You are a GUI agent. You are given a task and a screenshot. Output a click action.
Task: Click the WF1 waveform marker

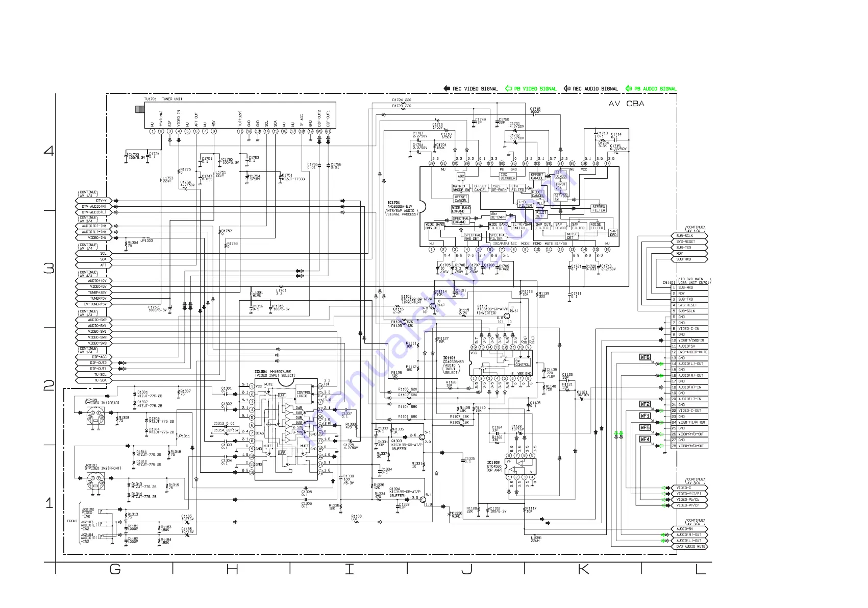(x=645, y=416)
